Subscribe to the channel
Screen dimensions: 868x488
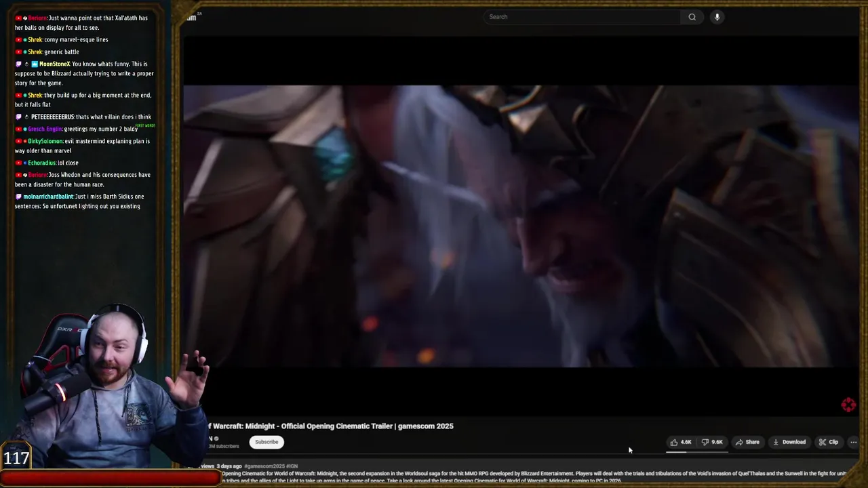[x=267, y=442]
